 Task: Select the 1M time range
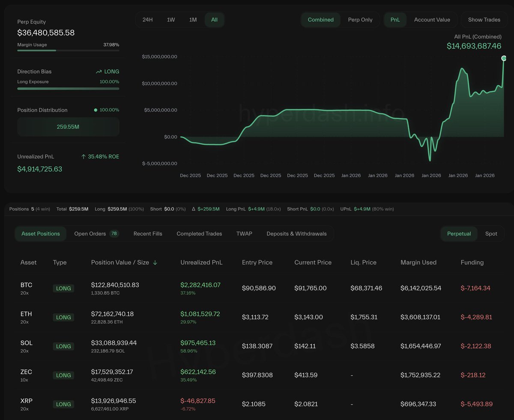[x=193, y=20]
